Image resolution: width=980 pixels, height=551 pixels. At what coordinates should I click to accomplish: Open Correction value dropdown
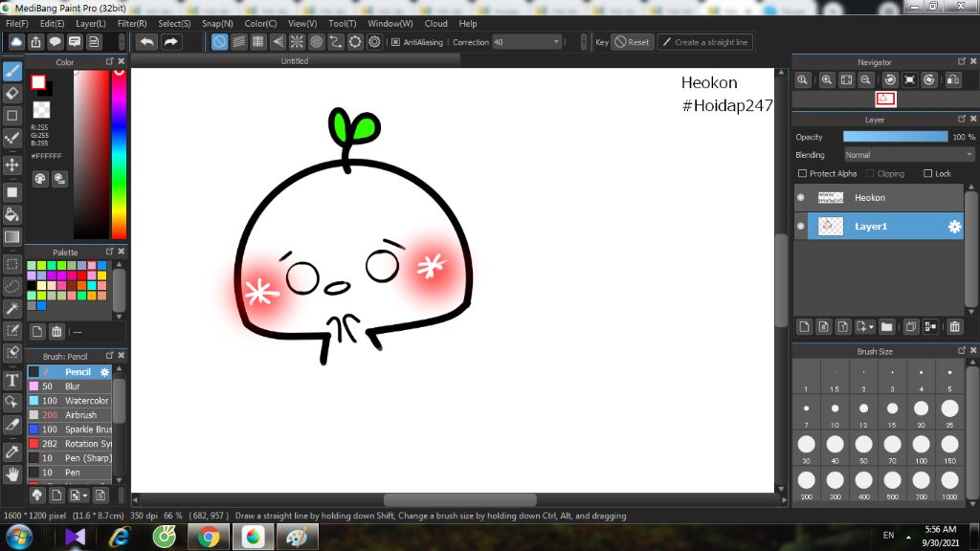click(556, 42)
